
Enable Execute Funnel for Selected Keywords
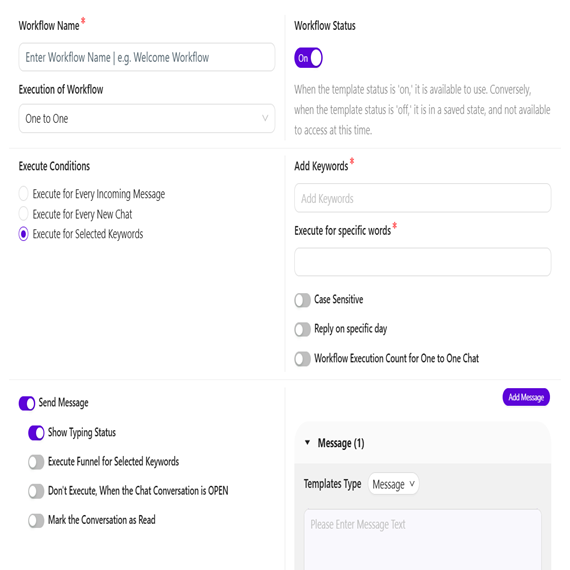pyautogui.click(x=36, y=462)
